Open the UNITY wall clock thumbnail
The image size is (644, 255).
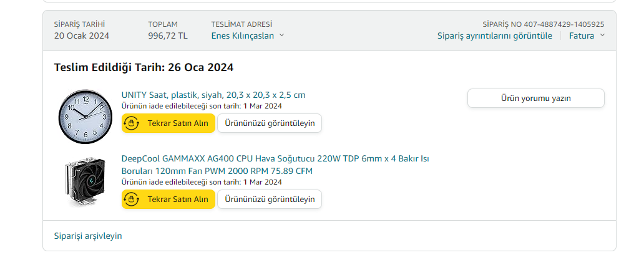(x=84, y=117)
